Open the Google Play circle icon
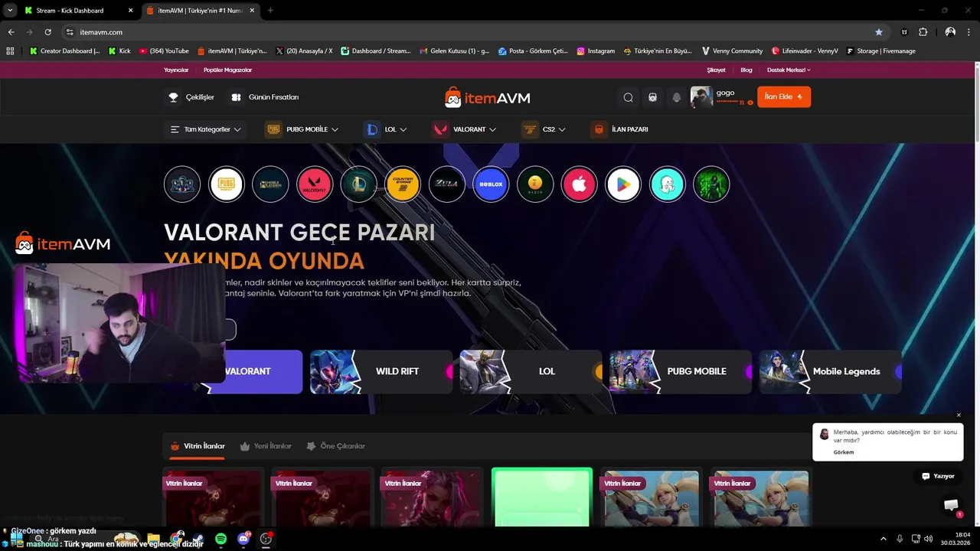This screenshot has width=980, height=551. coord(623,184)
